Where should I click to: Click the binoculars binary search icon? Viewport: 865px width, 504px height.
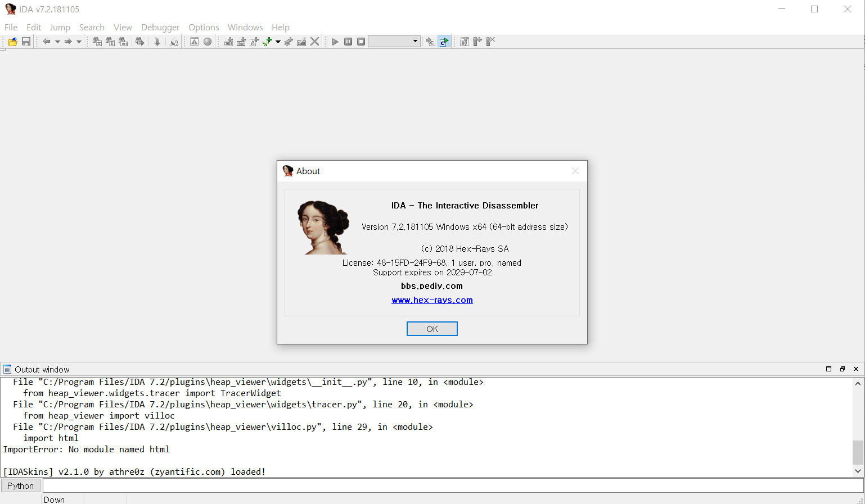coord(123,42)
